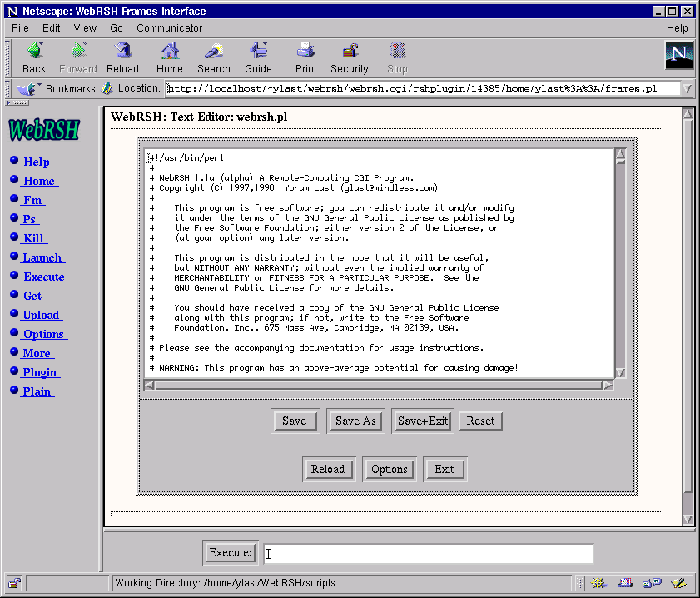Open the View menu
The image size is (700, 598).
point(85,28)
